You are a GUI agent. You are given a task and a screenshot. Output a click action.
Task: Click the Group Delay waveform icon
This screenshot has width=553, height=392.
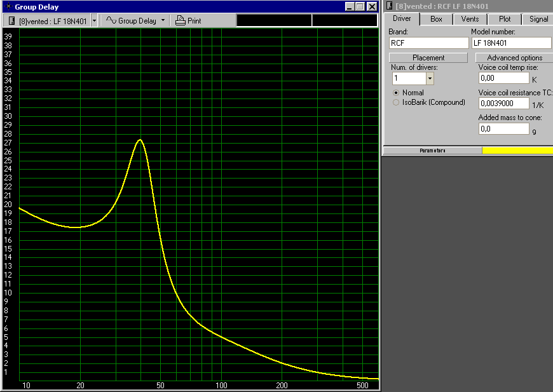coord(111,20)
